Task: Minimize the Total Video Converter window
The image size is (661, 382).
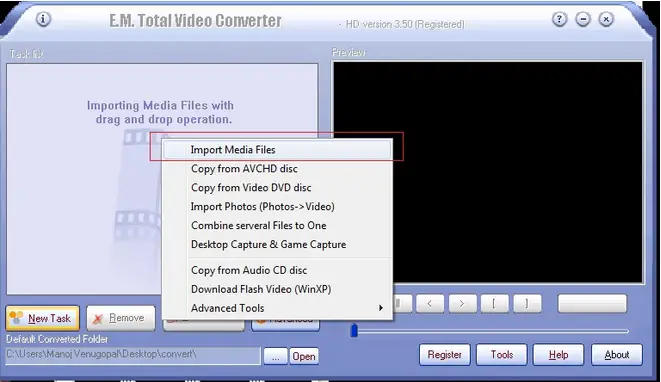Action: 583,19
